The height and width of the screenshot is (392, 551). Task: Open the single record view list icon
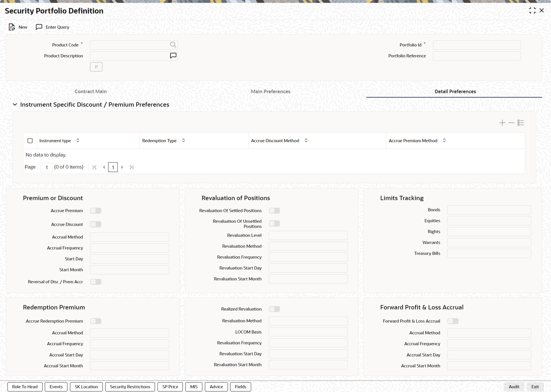(521, 123)
